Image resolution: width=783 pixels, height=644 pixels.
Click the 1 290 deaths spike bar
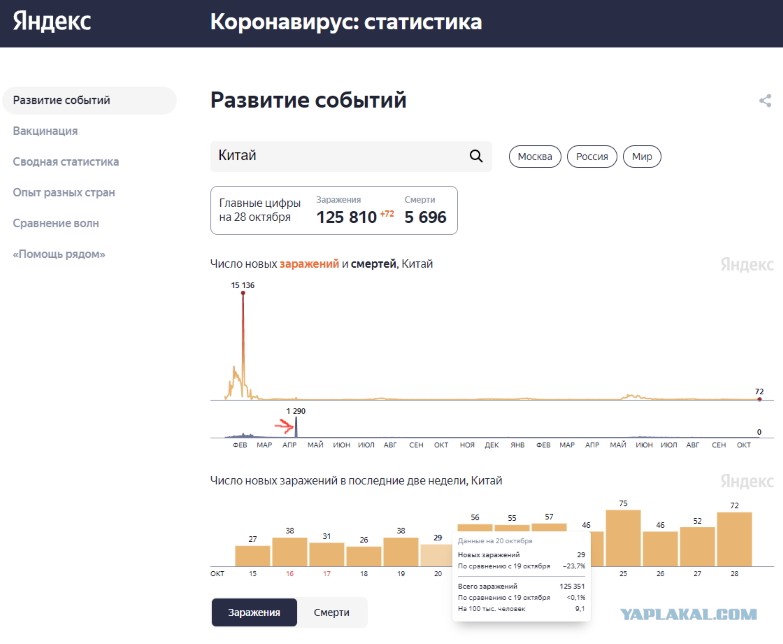(296, 427)
